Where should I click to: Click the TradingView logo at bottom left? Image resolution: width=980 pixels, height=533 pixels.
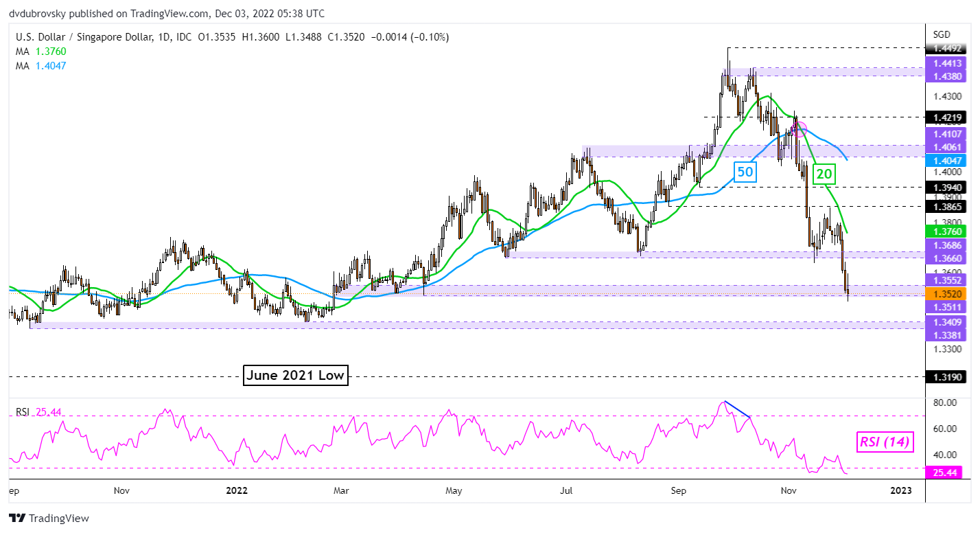click(x=49, y=519)
